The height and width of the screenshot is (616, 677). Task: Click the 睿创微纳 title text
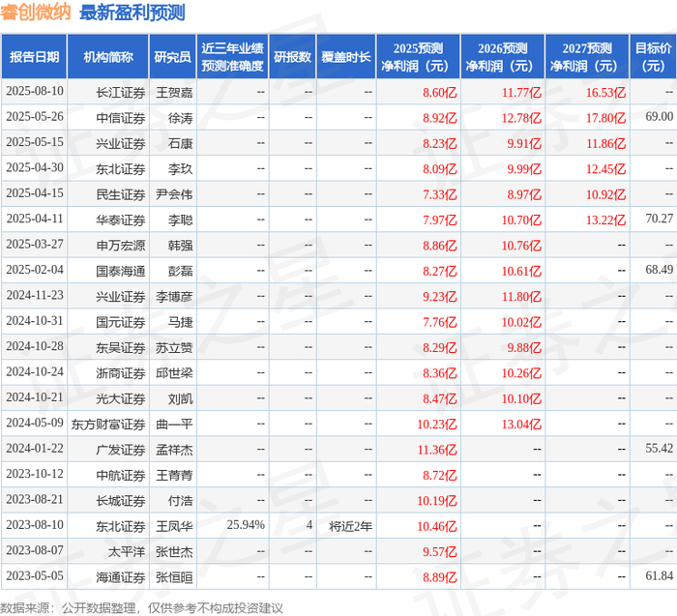tap(36, 12)
